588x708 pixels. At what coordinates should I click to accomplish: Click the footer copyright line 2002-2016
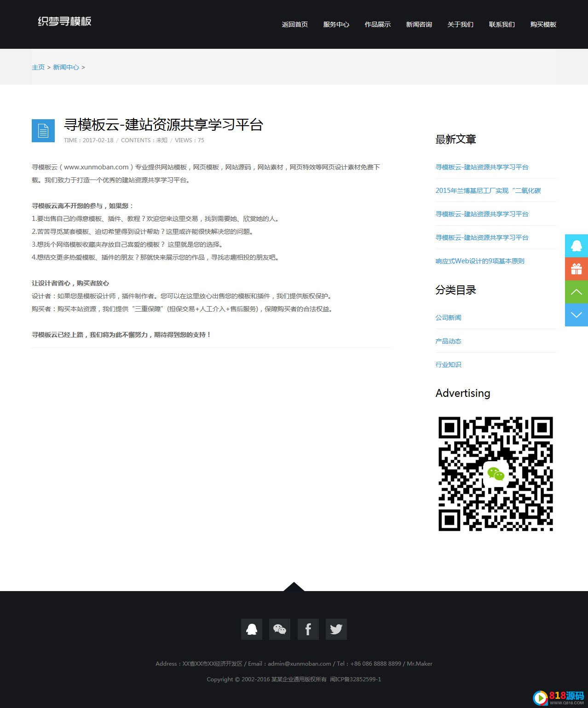click(x=267, y=679)
